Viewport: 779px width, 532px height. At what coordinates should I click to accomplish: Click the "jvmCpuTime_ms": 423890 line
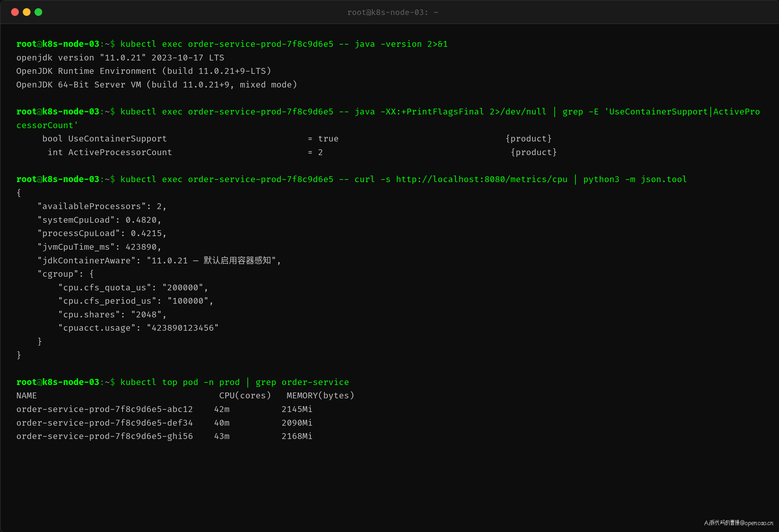99,247
